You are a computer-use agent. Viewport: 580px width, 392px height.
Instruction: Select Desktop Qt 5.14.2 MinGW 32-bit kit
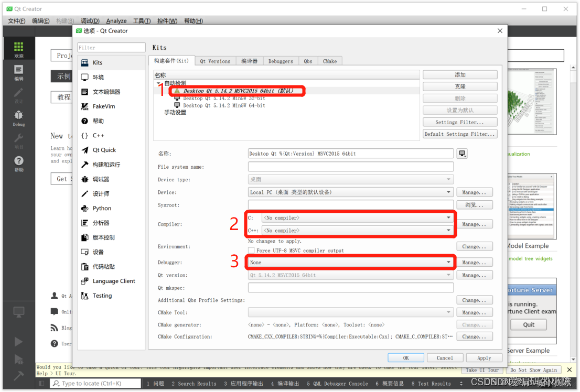[224, 98]
